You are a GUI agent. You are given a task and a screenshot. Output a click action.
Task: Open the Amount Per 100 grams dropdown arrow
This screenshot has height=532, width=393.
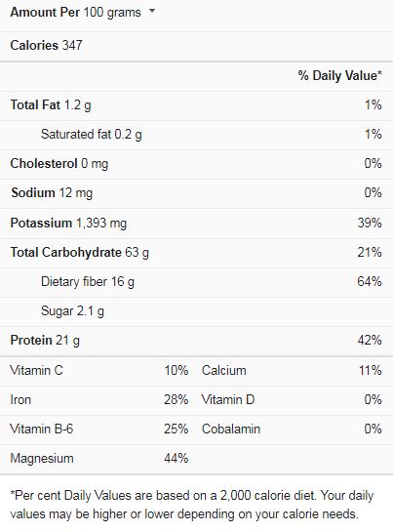tap(152, 11)
